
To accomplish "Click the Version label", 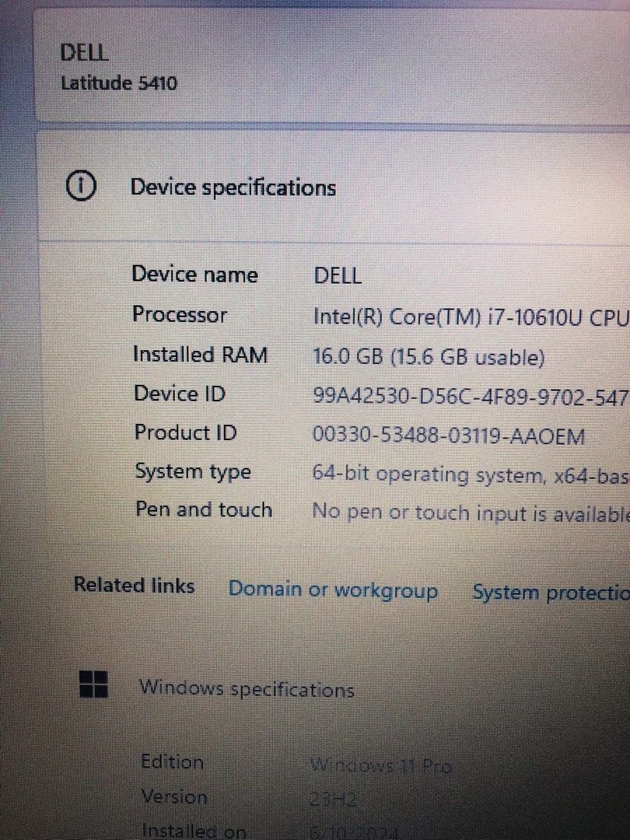I will coord(174,796).
